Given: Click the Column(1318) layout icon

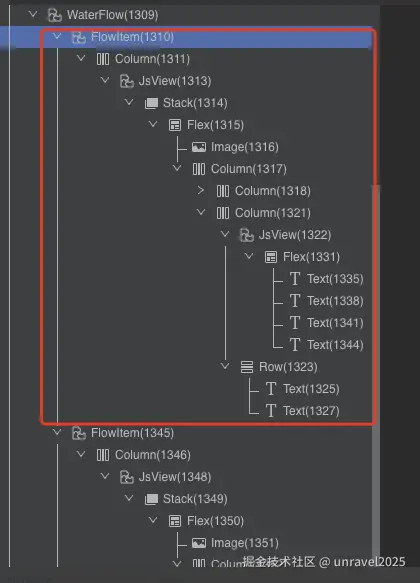Looking at the screenshot, I should (223, 191).
